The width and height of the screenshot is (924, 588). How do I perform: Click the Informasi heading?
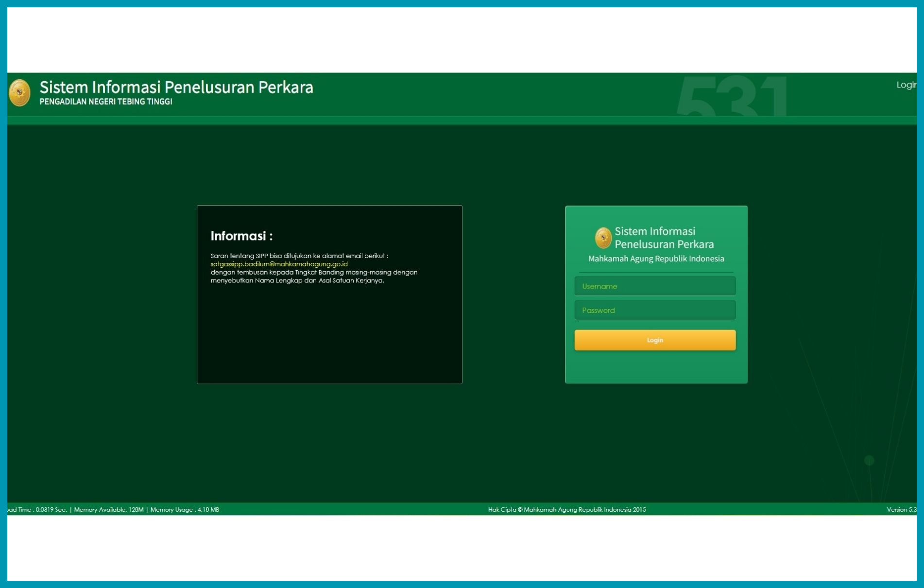click(x=241, y=236)
